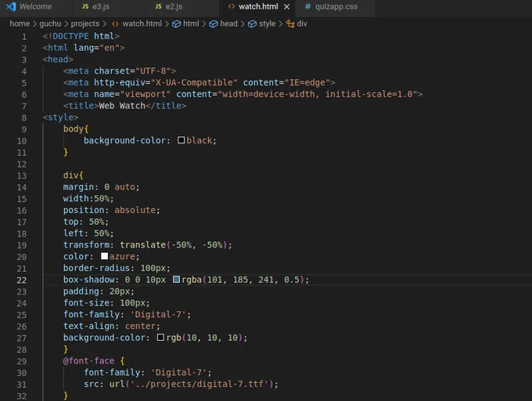Click the 'style' breadcrumb symbol

click(x=267, y=23)
